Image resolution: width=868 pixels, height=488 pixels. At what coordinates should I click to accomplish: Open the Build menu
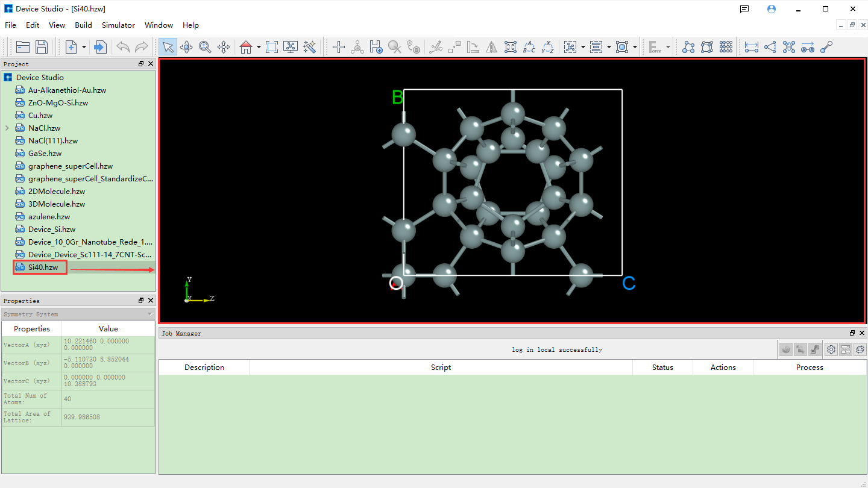83,25
